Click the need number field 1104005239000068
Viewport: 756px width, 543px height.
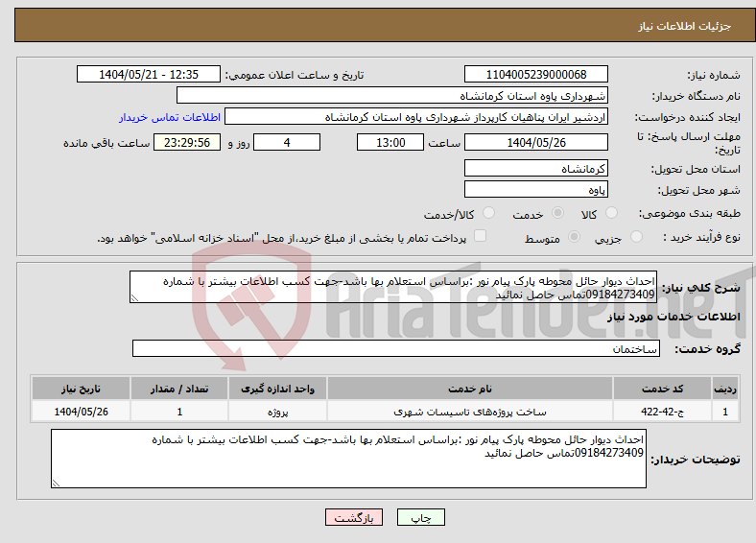535,74
